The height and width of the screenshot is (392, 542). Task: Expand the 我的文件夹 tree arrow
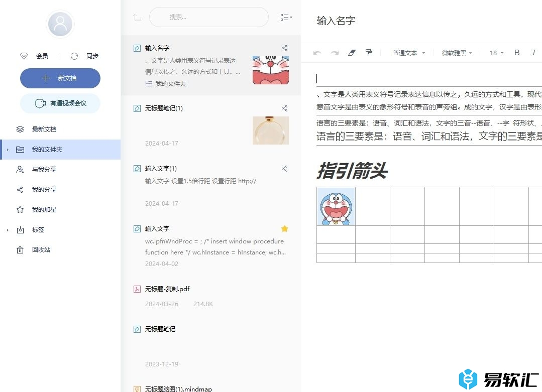coord(8,150)
